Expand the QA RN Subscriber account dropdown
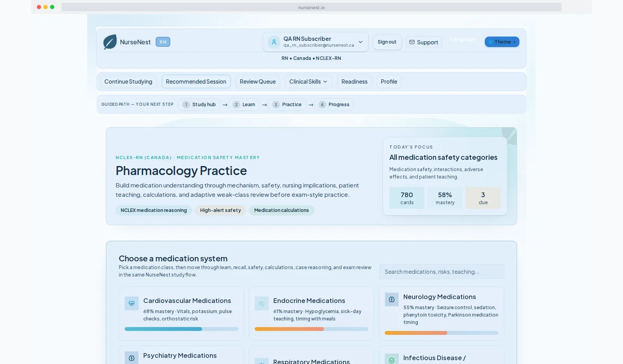Screen dimensions: 623x364 coord(316,42)
